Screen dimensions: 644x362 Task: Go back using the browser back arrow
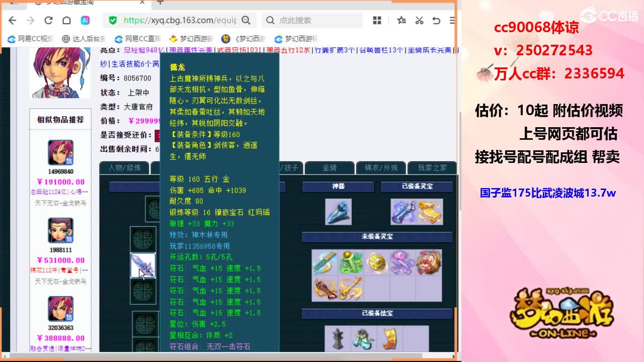point(13,20)
